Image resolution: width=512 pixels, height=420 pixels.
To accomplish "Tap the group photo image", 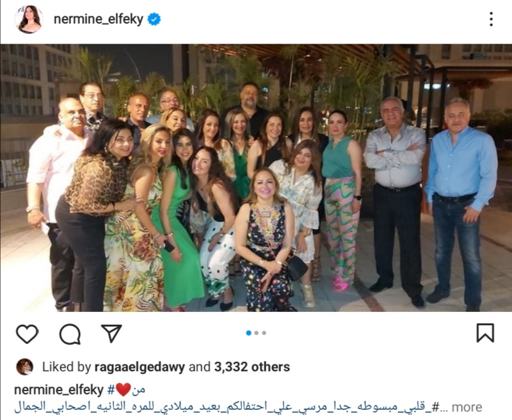I will pos(256,178).
